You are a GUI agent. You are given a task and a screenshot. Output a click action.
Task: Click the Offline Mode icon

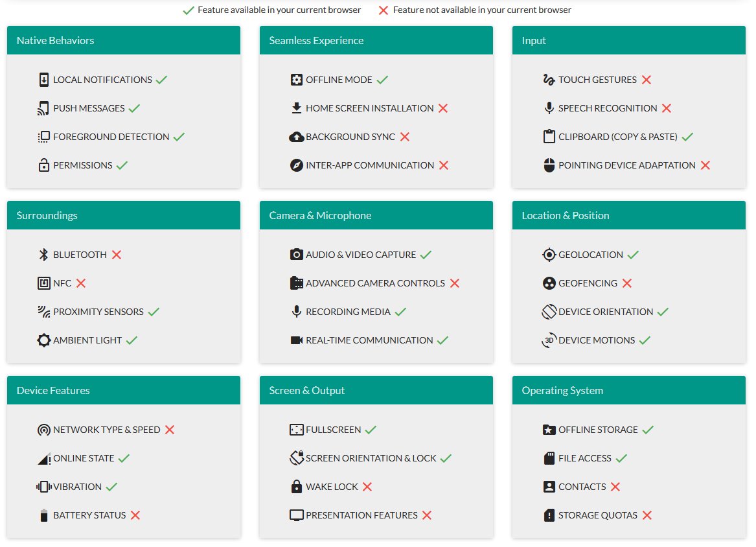click(297, 80)
